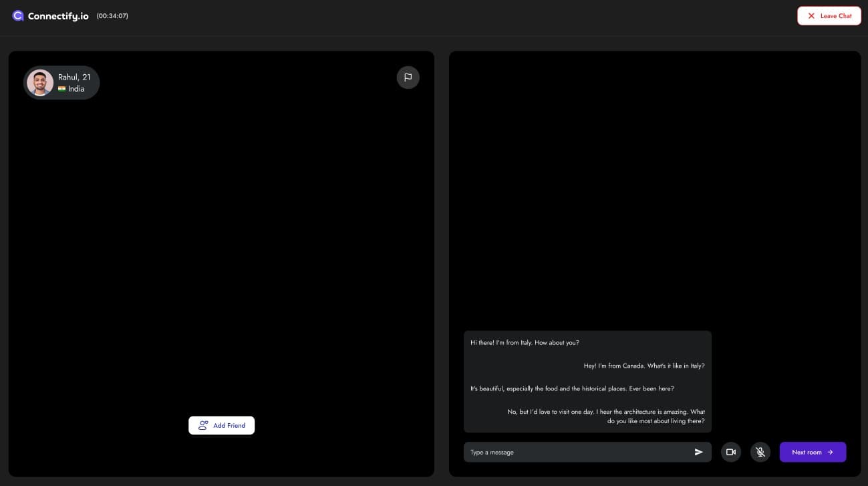Click the arrow icon in Next room
This screenshot has width=868, height=486.
(x=830, y=452)
